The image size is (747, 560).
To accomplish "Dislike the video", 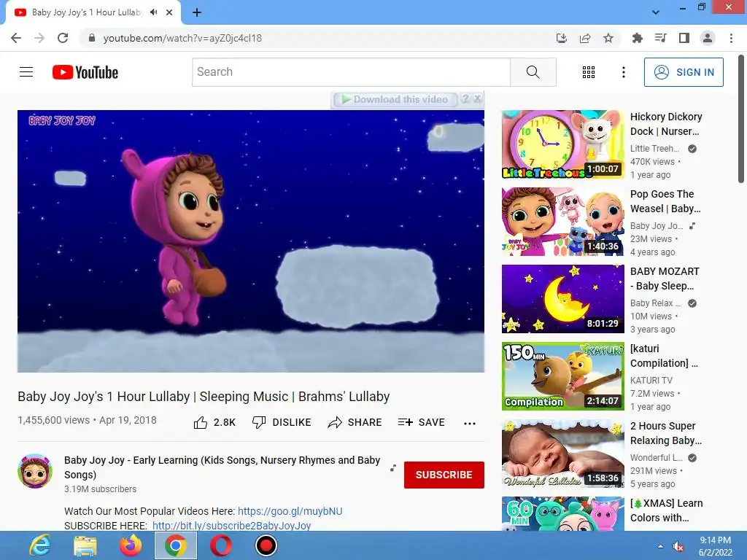I will pos(282,422).
